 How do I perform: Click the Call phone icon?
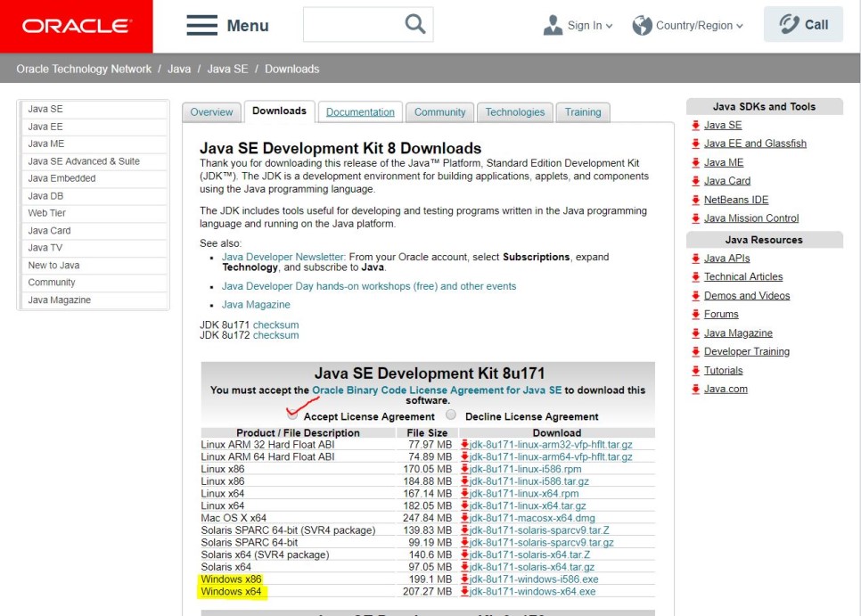click(789, 24)
